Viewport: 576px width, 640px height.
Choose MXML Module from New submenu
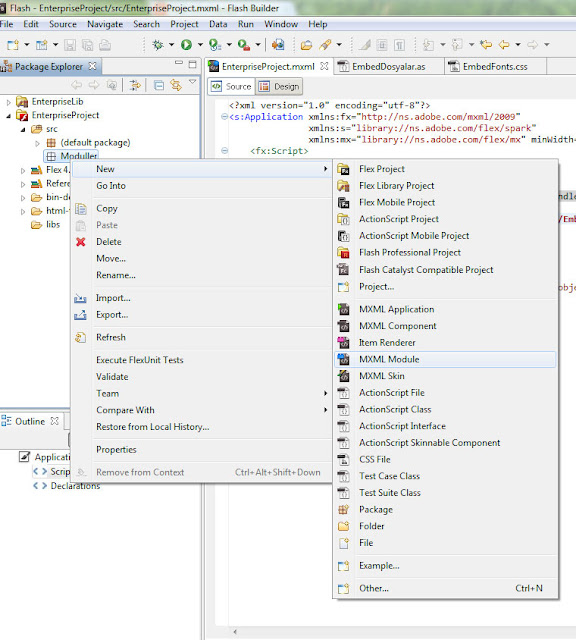[445, 359]
